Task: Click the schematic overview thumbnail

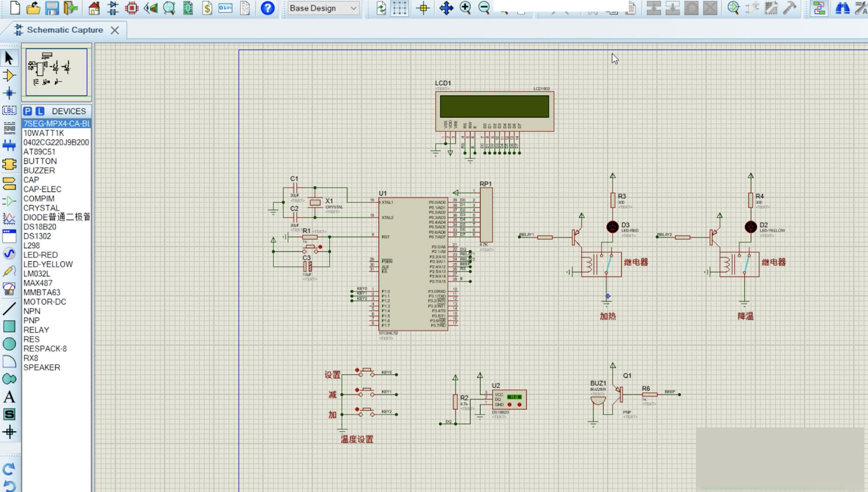Action: point(56,72)
